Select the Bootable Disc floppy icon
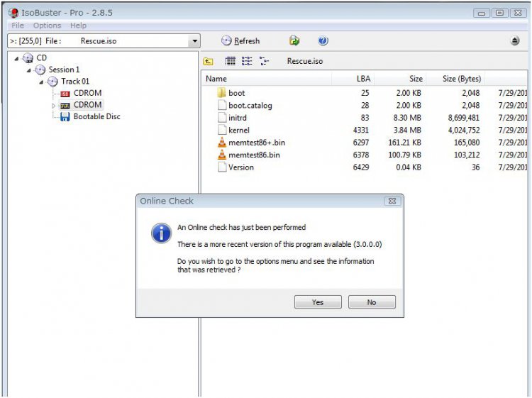The image size is (532, 398). coord(65,117)
